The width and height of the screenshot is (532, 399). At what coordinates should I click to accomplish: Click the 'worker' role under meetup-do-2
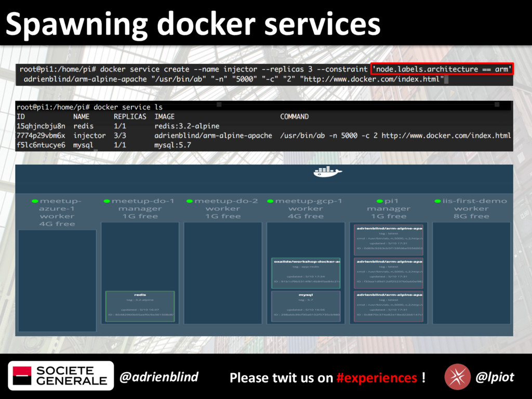[223, 209]
